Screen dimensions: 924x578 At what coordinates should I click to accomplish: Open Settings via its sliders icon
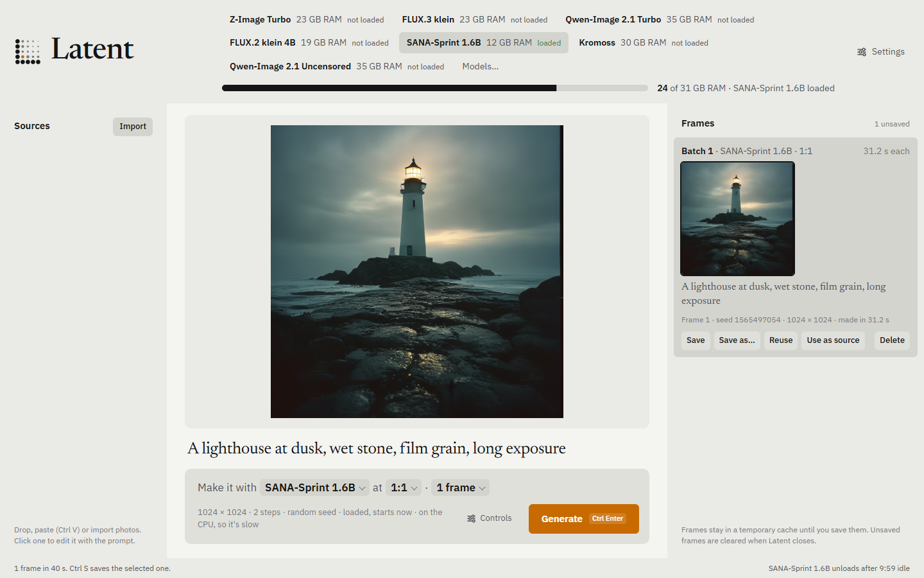(862, 52)
